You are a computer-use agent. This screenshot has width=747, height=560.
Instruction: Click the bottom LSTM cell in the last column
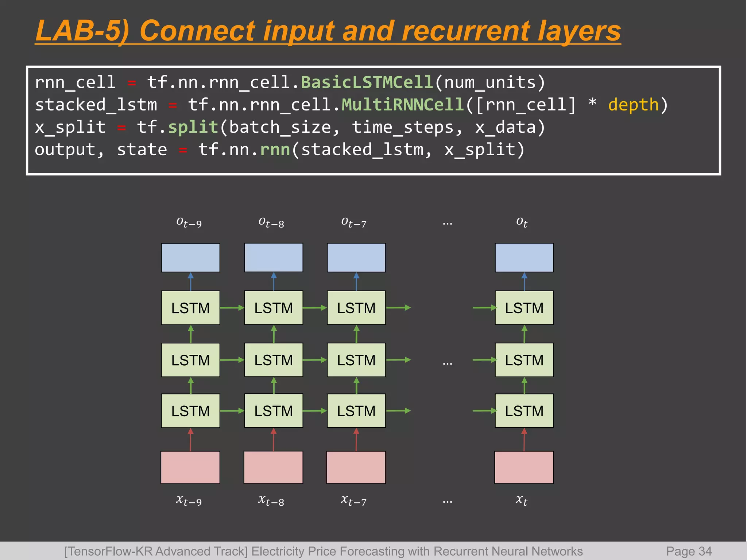(524, 411)
